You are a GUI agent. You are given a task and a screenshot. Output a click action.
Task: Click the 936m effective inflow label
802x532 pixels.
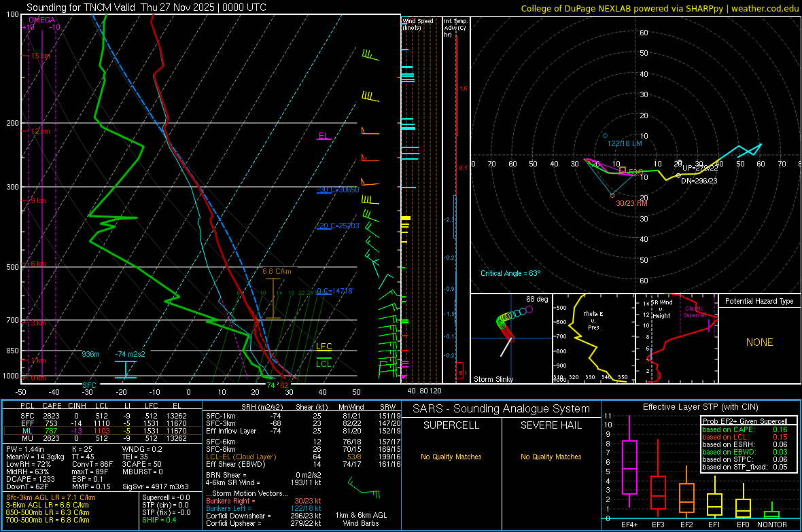coord(90,354)
